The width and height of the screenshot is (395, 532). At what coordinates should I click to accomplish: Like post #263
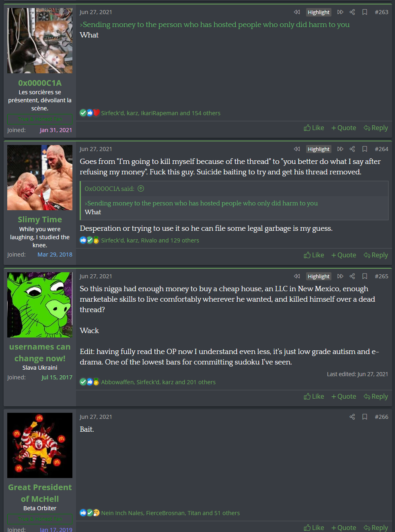tap(314, 128)
